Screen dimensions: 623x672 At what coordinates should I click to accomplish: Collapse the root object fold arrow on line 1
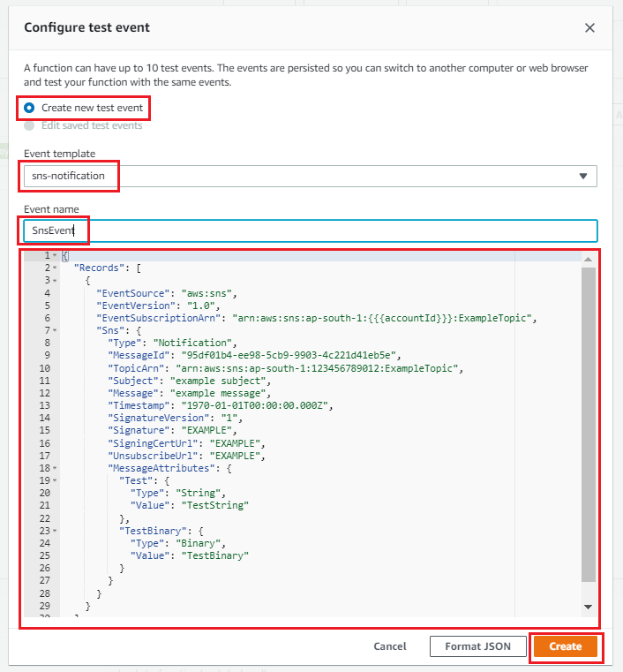55,256
